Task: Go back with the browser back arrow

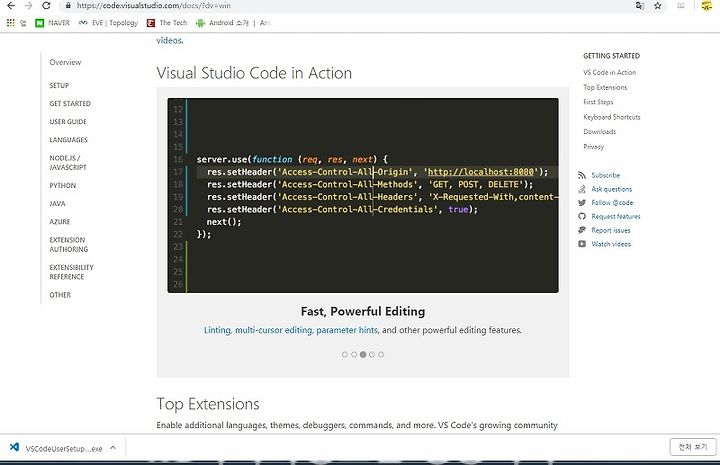Action: (11, 6)
